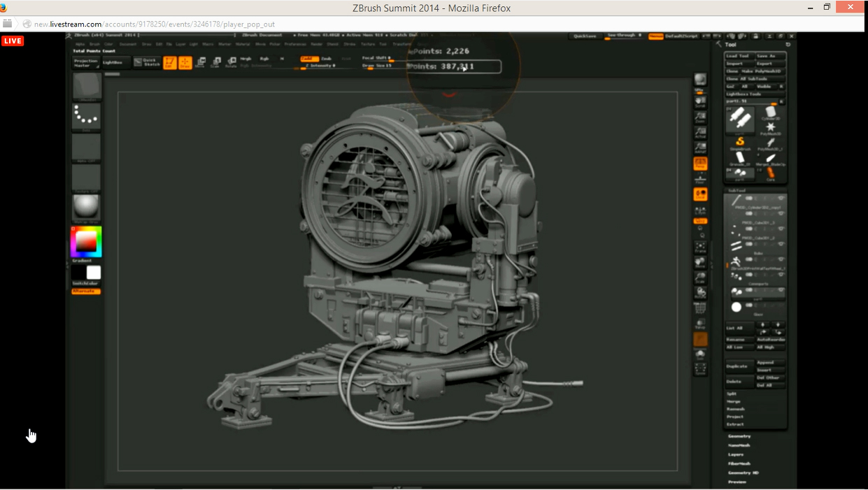868x490 pixels.
Task: Click the Draw Size slider
Action: 377,66
